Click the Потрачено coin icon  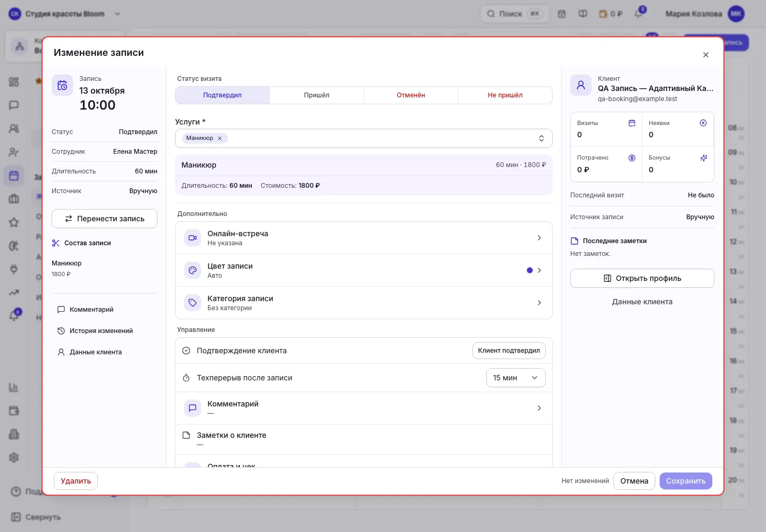tap(632, 158)
